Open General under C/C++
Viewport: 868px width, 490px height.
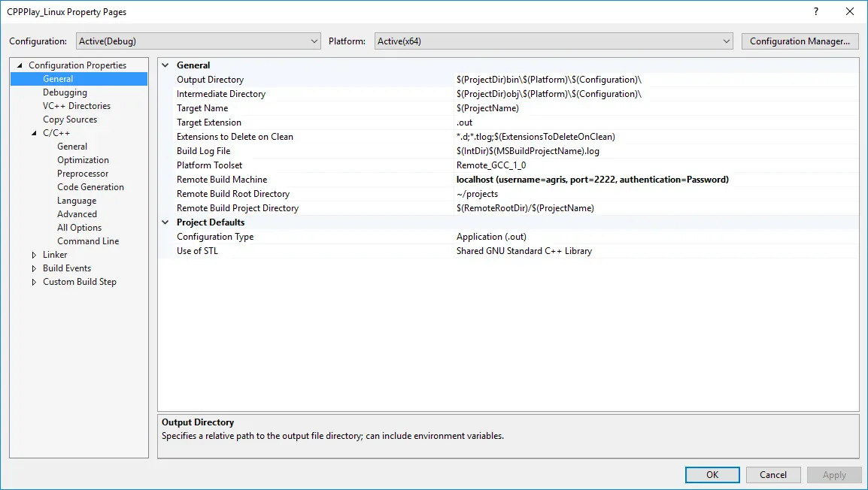[72, 147]
